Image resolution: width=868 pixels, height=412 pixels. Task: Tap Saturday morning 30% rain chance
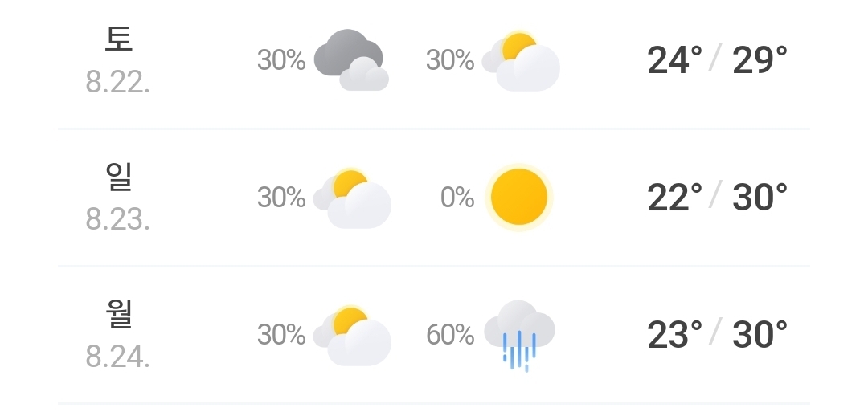(281, 59)
